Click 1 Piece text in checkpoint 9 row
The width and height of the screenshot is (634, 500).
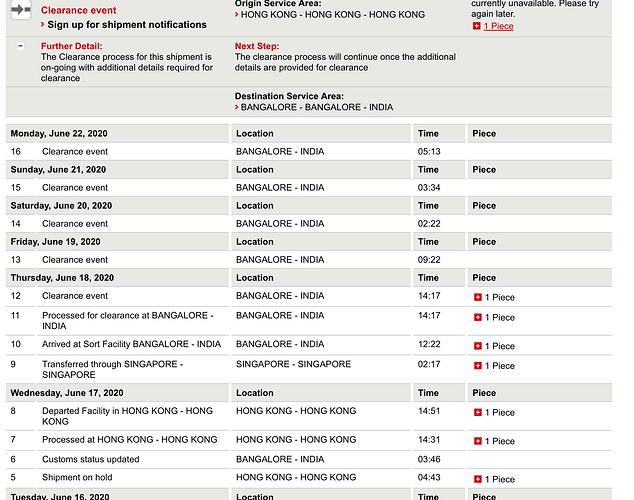(500, 366)
